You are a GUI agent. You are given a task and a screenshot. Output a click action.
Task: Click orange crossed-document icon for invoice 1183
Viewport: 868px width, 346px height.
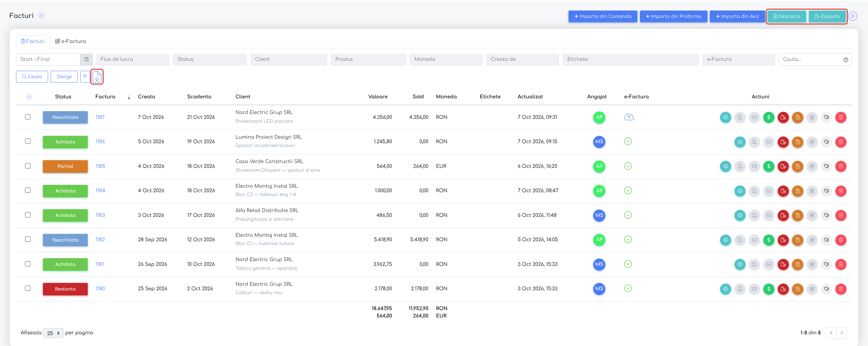(798, 215)
